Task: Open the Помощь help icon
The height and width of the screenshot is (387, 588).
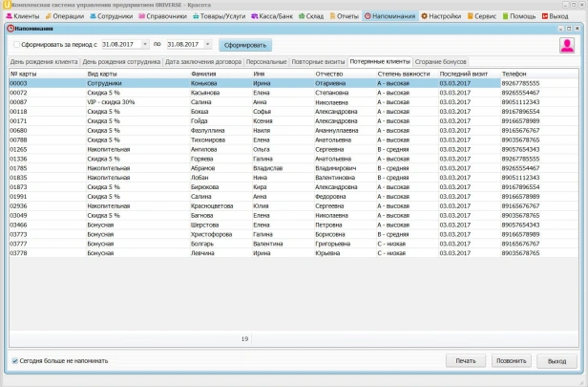Action: click(x=505, y=16)
